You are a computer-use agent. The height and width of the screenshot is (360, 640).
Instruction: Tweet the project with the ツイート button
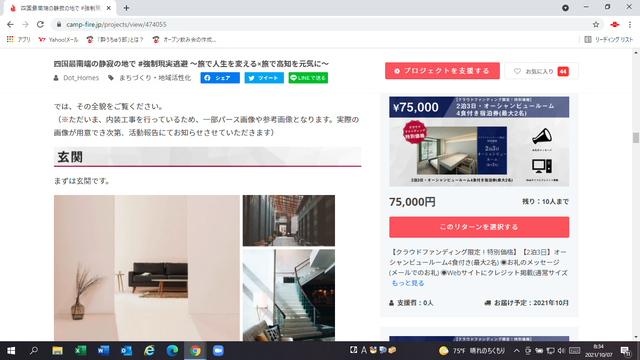tap(264, 78)
